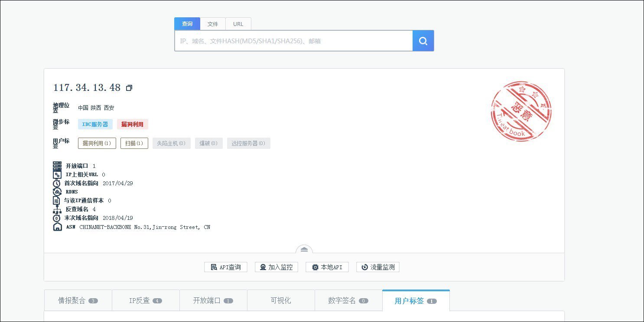The width and height of the screenshot is (644, 322).
Task: Click the 流量监测 button
Action: pos(377,267)
